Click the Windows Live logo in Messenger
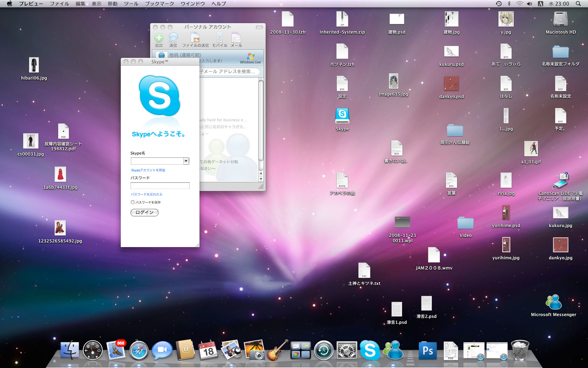588x368 pixels. tap(250, 59)
